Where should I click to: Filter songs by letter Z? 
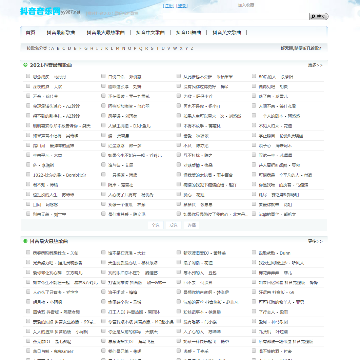point(192,48)
